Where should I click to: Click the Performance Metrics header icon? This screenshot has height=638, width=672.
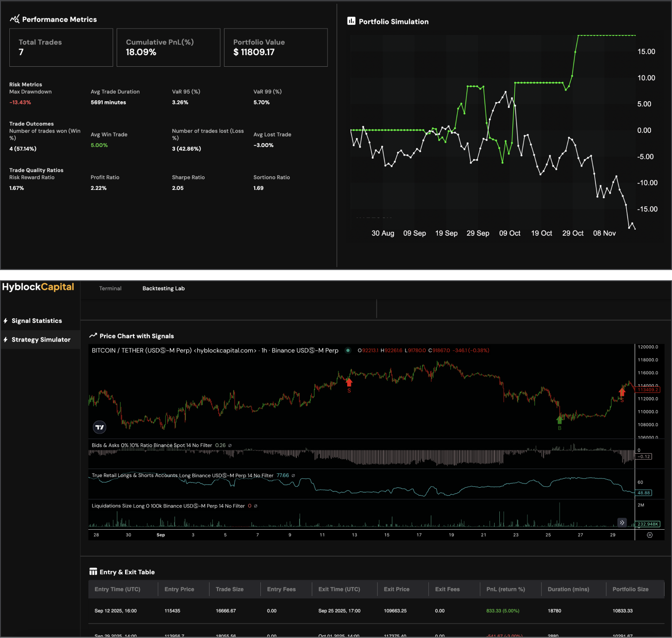point(14,18)
